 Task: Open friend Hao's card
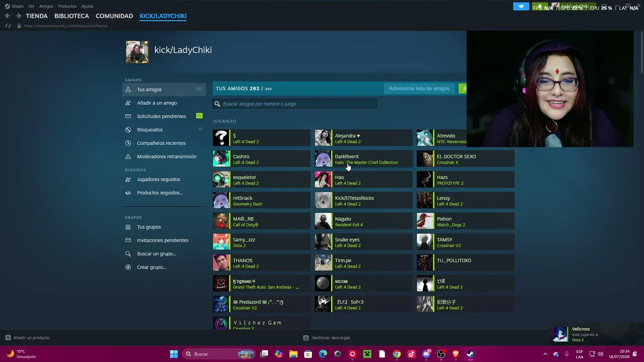363,179
